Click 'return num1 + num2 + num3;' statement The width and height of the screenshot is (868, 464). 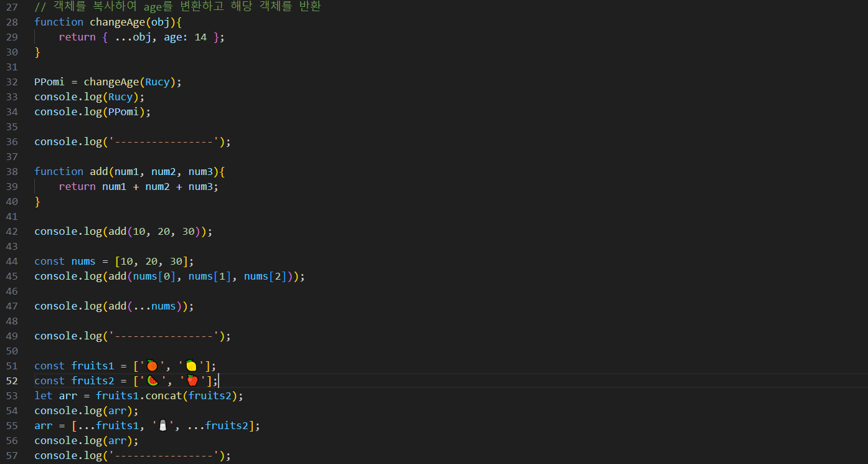pyautogui.click(x=139, y=186)
